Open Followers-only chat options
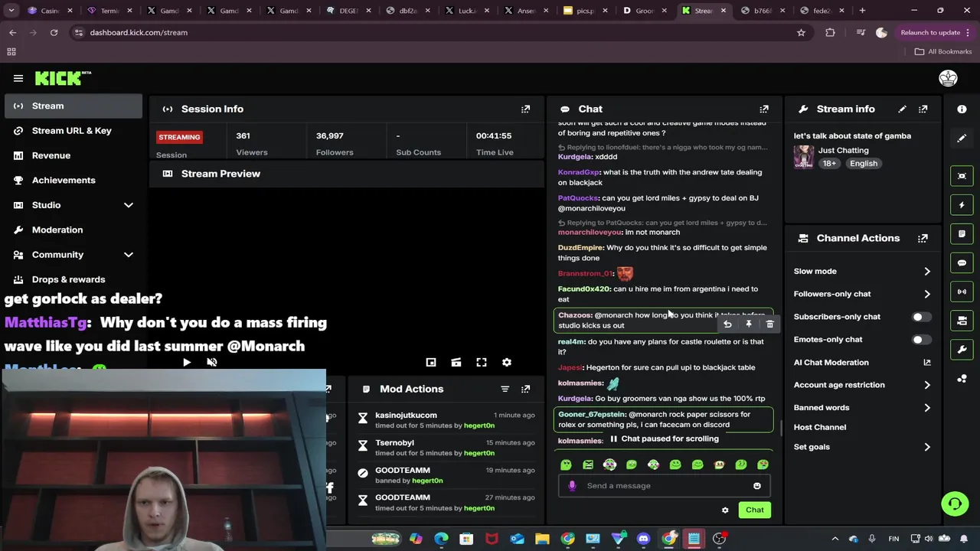 862,294
